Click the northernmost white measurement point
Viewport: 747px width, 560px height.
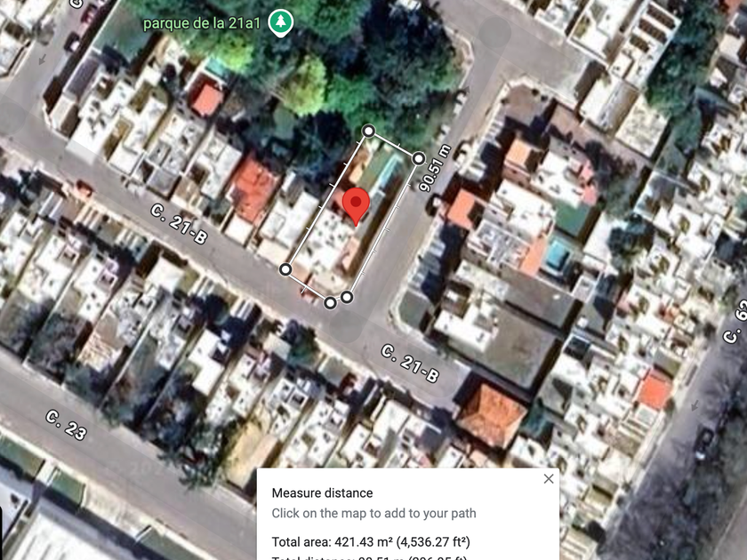[x=369, y=131]
